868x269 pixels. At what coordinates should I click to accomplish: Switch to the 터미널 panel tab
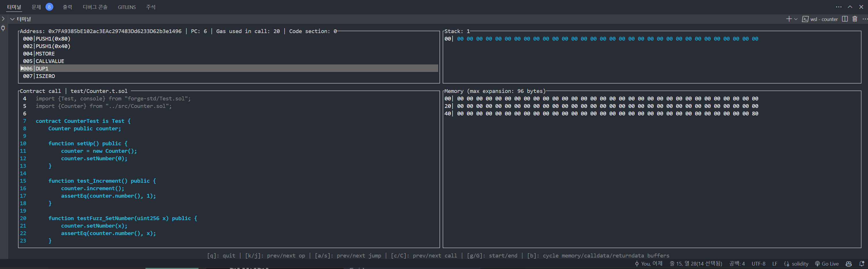click(x=14, y=7)
